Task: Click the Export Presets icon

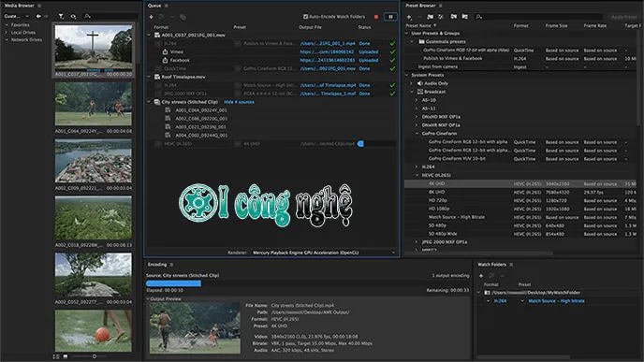Action: coord(464,17)
